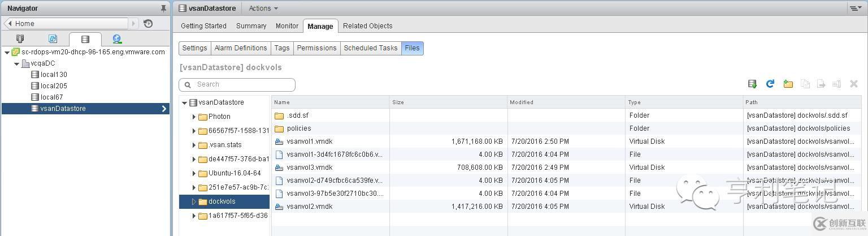Select the local205 datastore in the Navigator
Image resolution: width=868 pixels, height=236 pixels.
tap(54, 86)
